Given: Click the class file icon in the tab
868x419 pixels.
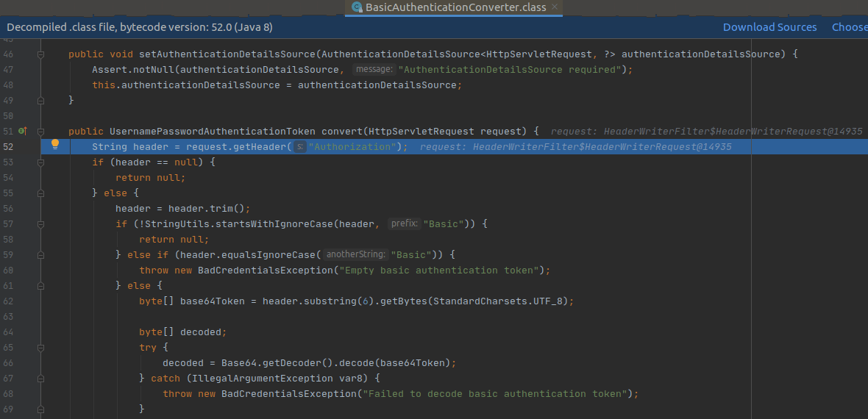Looking at the screenshot, I should pos(357,7).
